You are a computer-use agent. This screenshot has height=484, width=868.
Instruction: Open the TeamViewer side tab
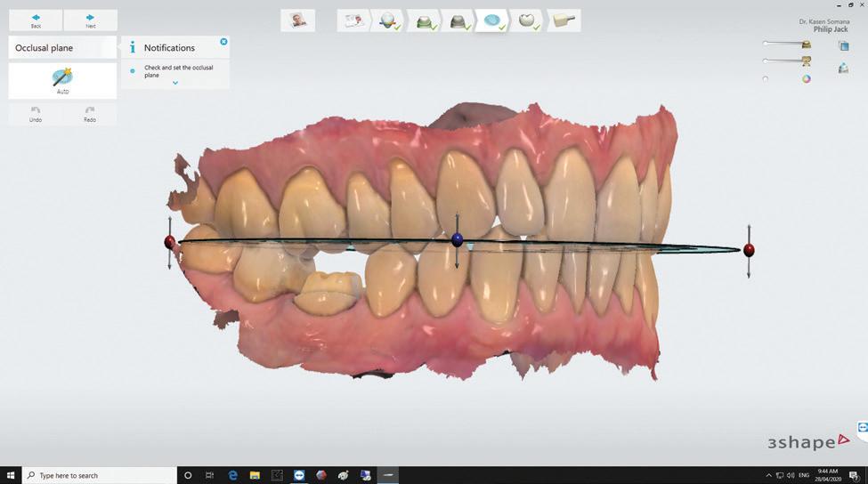863,428
